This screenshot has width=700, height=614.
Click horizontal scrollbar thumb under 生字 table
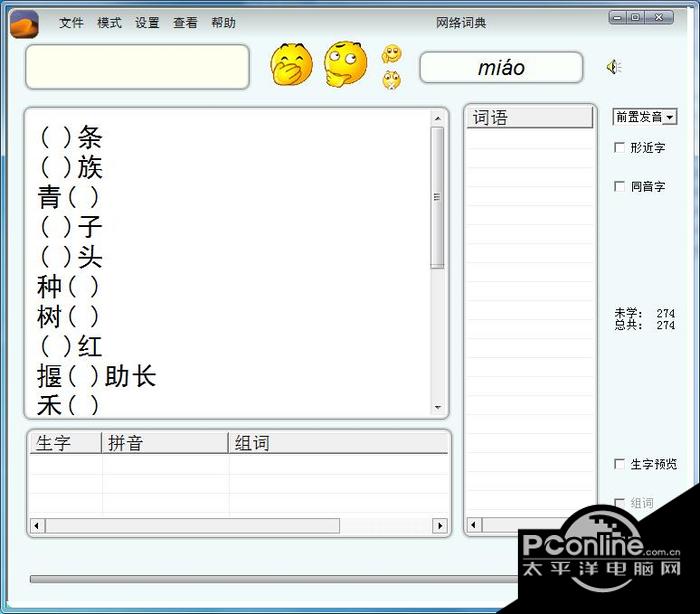192,526
